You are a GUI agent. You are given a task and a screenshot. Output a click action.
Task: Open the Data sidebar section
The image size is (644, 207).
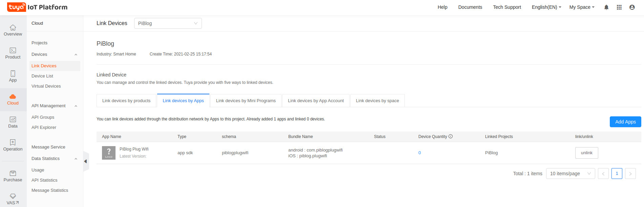click(x=13, y=122)
